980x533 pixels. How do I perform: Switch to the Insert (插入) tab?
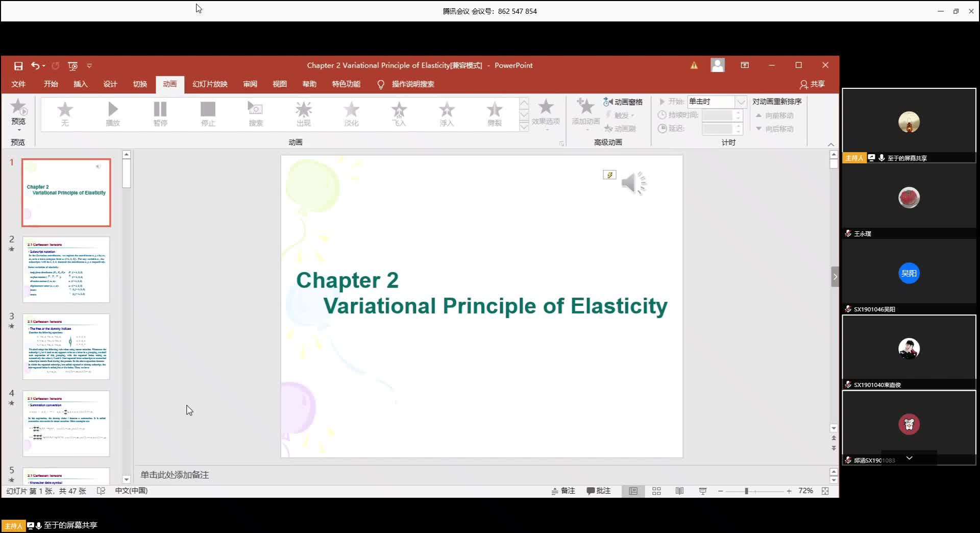80,84
